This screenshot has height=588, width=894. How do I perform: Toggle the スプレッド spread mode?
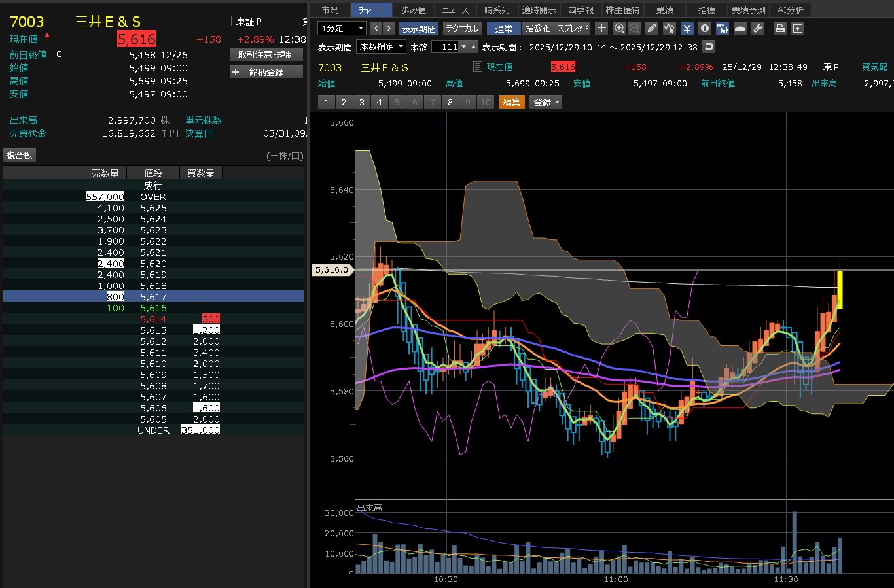(573, 28)
